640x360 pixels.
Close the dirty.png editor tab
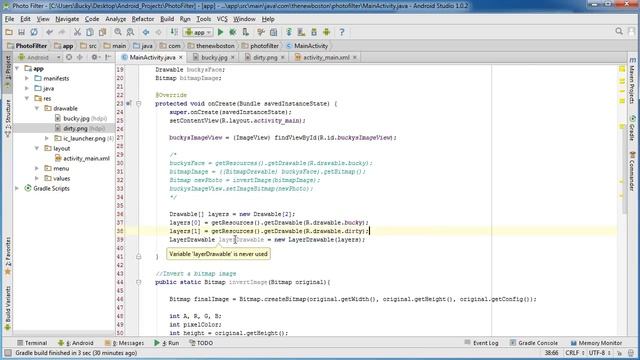click(x=282, y=58)
